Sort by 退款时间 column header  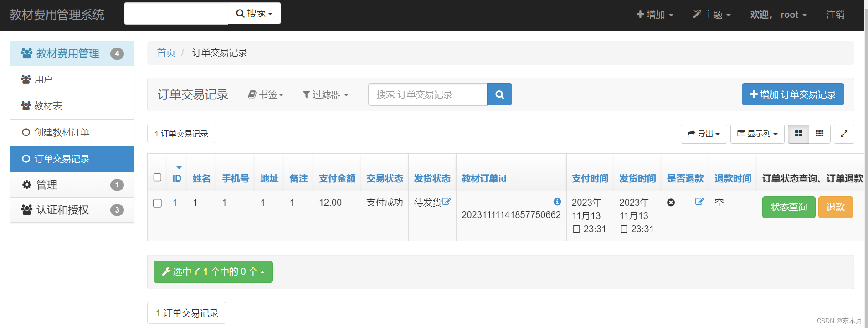click(733, 178)
